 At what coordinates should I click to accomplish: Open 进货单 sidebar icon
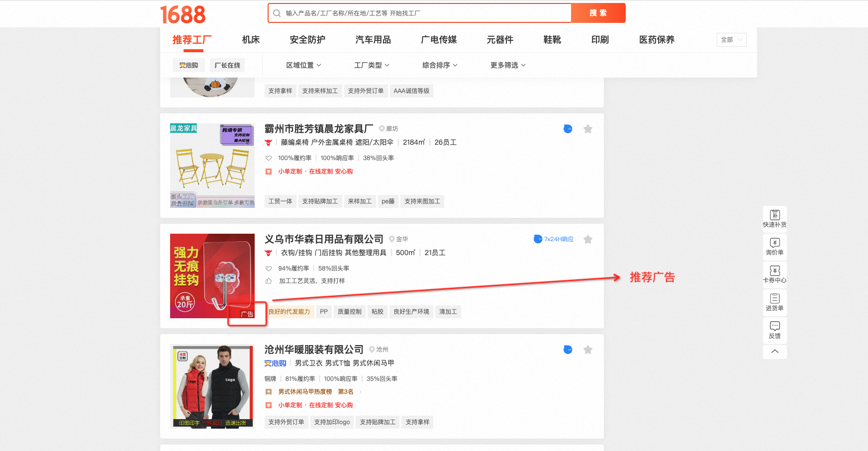[774, 302]
